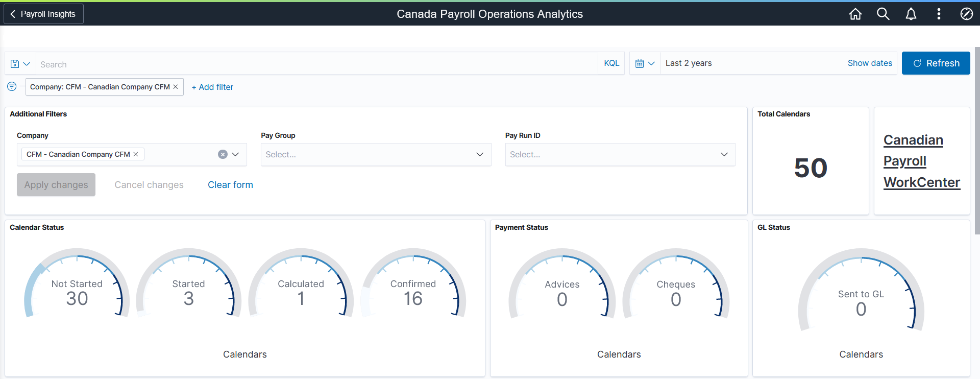Screen dimensions: 980x379
Task: Open the Pay Run ID dropdown
Action: (620, 154)
